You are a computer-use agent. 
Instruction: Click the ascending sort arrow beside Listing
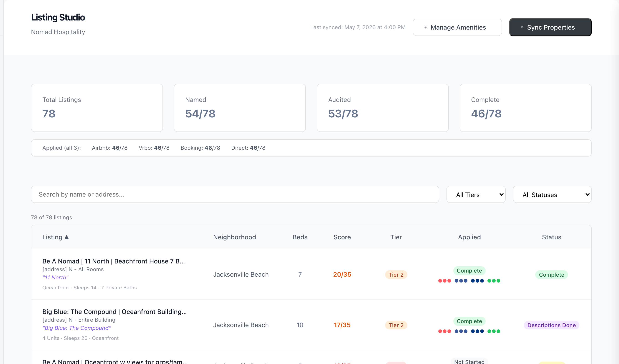coord(67,237)
